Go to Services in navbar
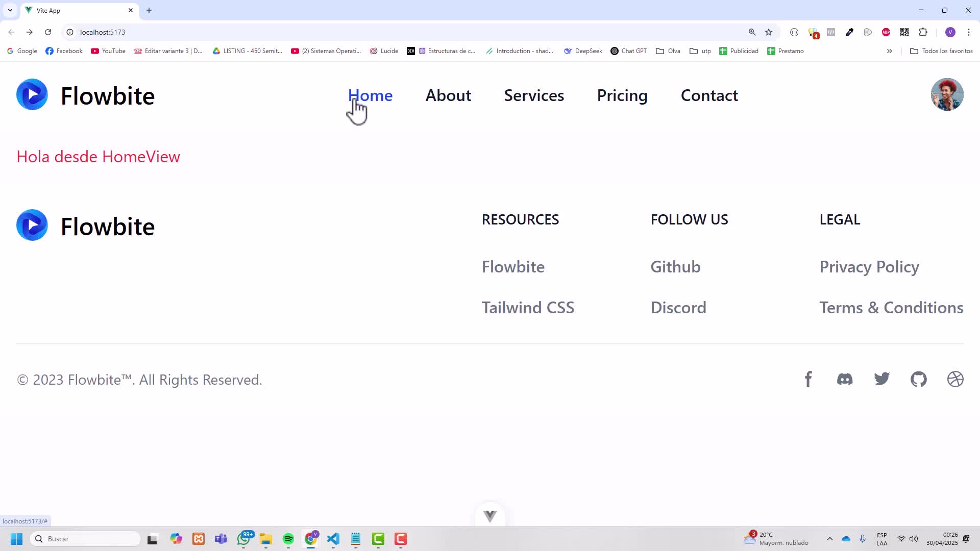Image resolution: width=980 pixels, height=551 pixels. pyautogui.click(x=534, y=95)
